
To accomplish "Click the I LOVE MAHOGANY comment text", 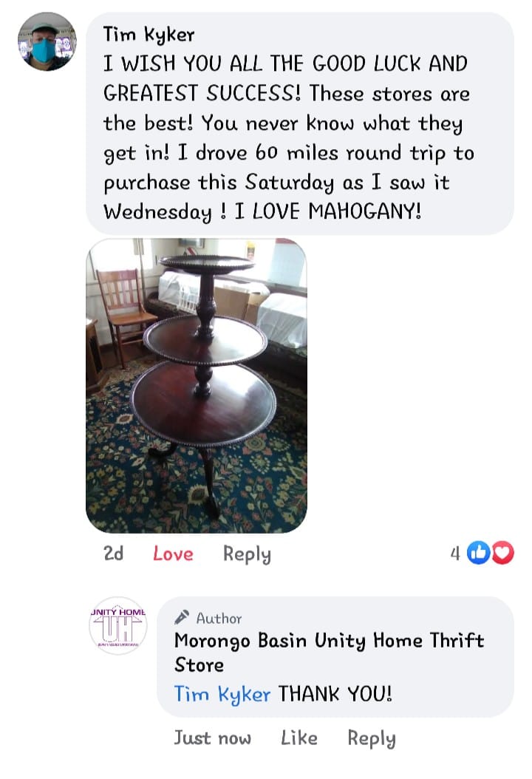I will click(x=328, y=211).
